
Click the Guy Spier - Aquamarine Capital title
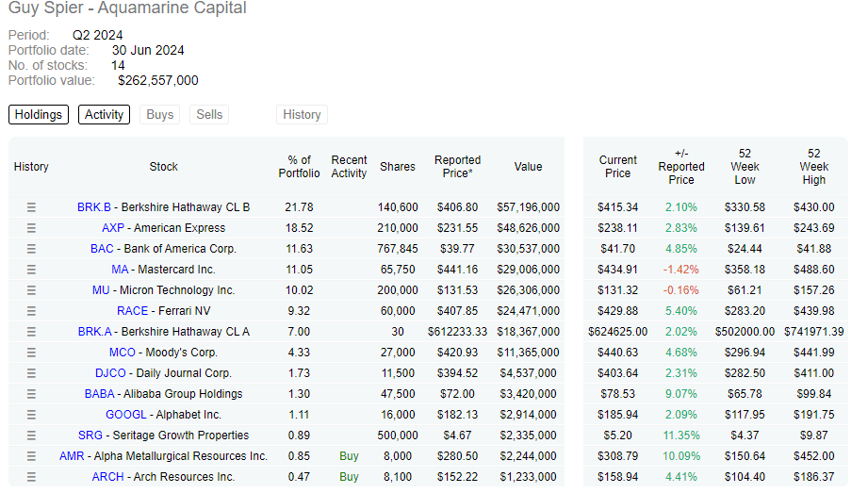point(127,8)
